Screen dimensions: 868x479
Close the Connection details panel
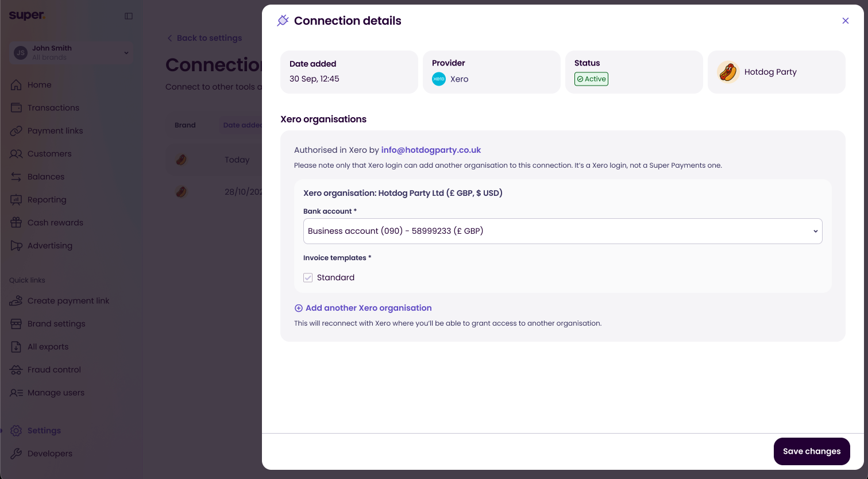pyautogui.click(x=845, y=21)
